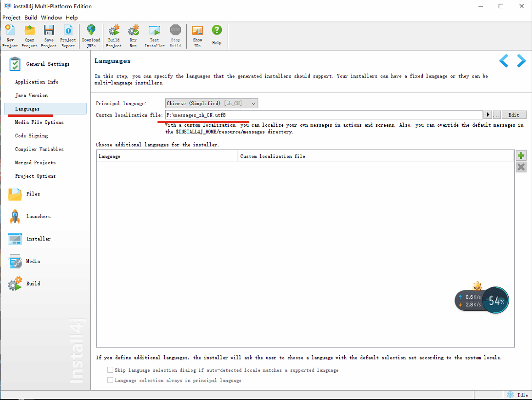Click the New Project toolbar icon
The image size is (532, 400).
[10, 36]
